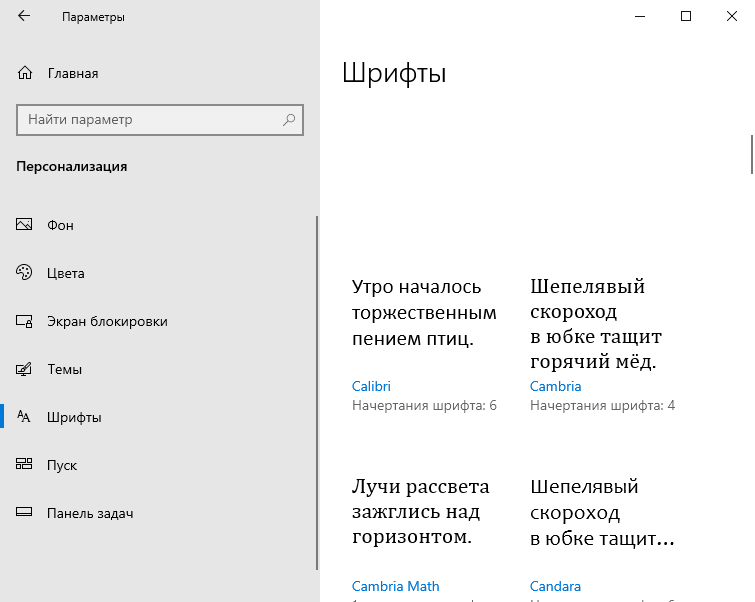Click the fonts page vertical scrollbar

coord(752,155)
